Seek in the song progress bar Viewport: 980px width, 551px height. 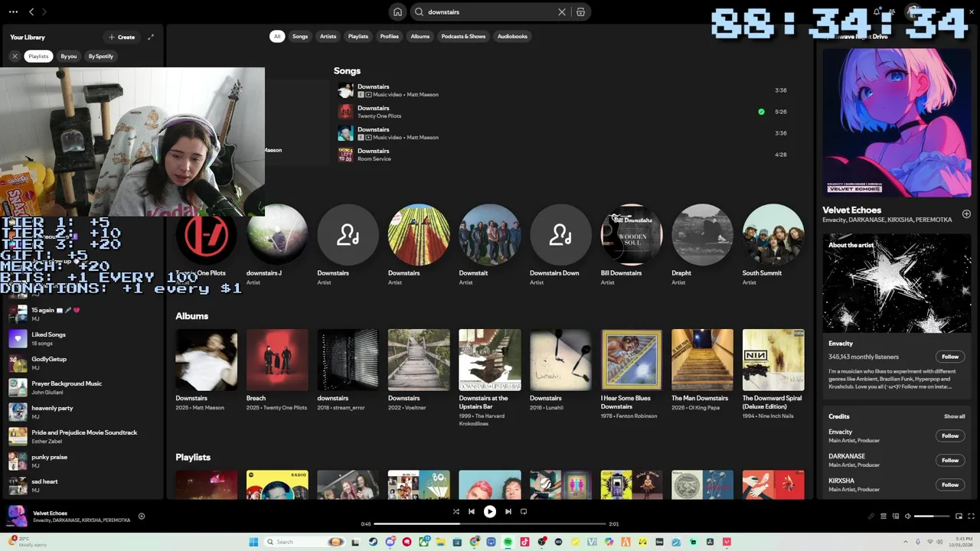coord(490,524)
